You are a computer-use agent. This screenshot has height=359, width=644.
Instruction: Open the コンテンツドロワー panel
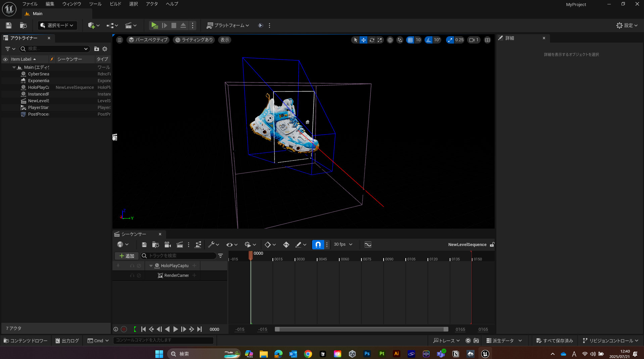[x=26, y=341]
